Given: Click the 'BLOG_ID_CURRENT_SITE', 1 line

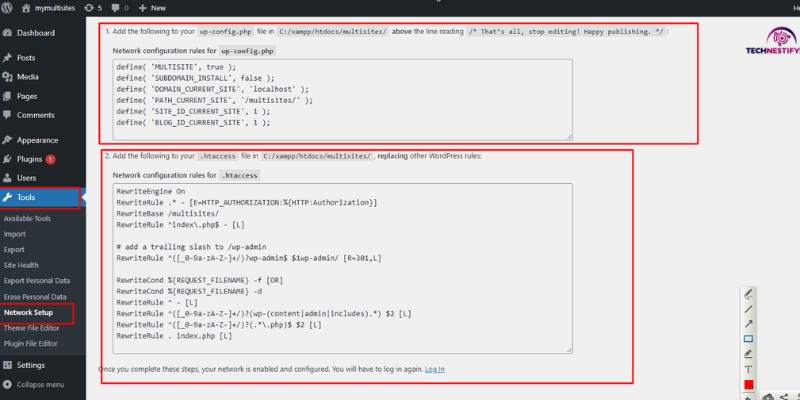Looking at the screenshot, I should click(193, 122).
